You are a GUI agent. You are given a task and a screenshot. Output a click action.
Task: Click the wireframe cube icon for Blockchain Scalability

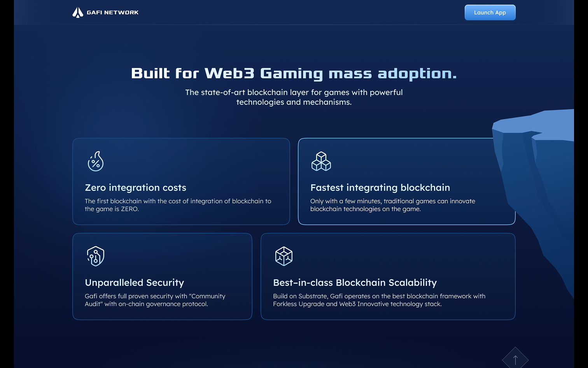tap(284, 256)
